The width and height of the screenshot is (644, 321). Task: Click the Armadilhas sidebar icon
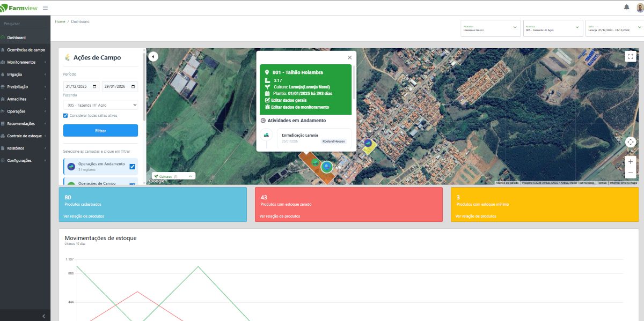pyautogui.click(x=3, y=99)
